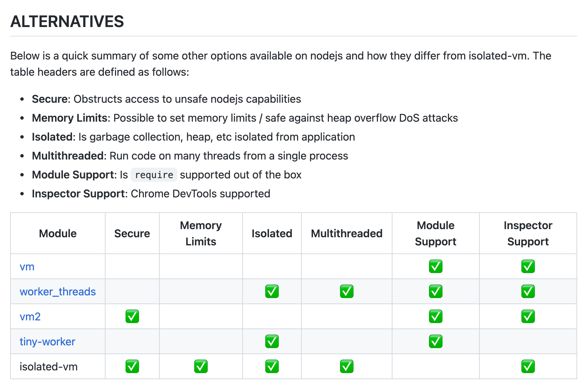Click isolated-vm Secure check mark
Image resolution: width=588 pixels, height=390 pixels.
coord(132,367)
